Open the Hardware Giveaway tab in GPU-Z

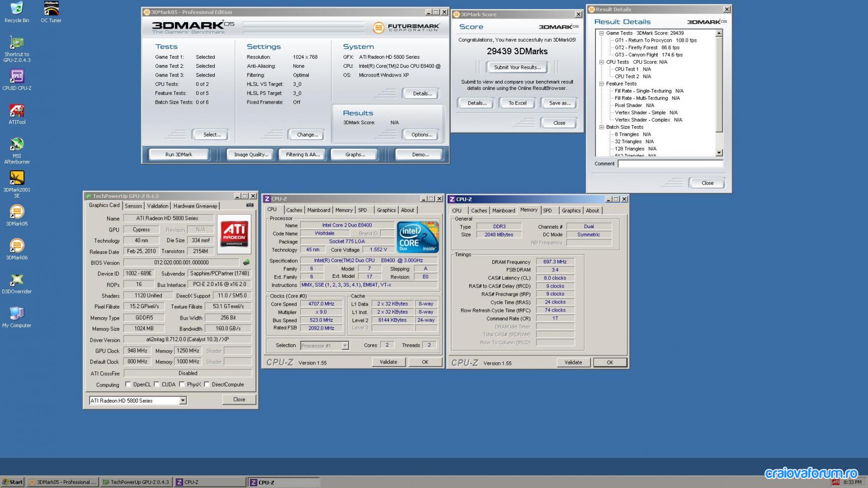(x=195, y=206)
